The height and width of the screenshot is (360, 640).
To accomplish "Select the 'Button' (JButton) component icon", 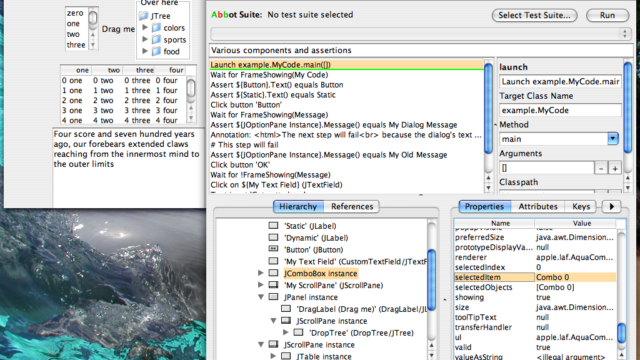I will [x=273, y=249].
